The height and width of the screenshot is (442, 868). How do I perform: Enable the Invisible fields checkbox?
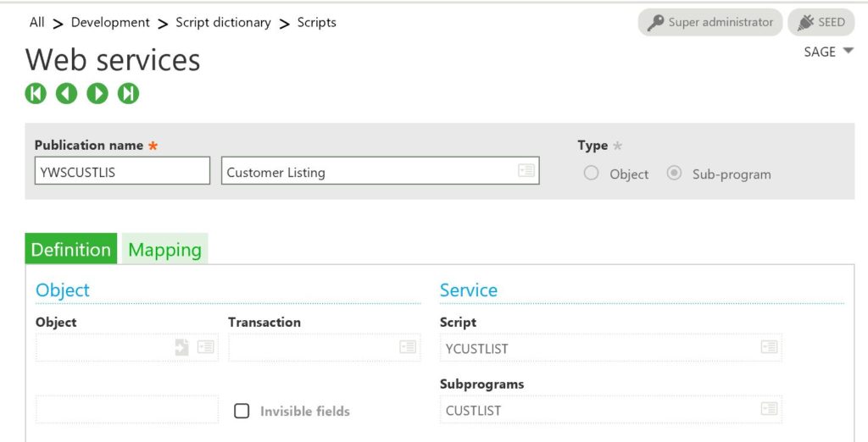click(x=242, y=411)
